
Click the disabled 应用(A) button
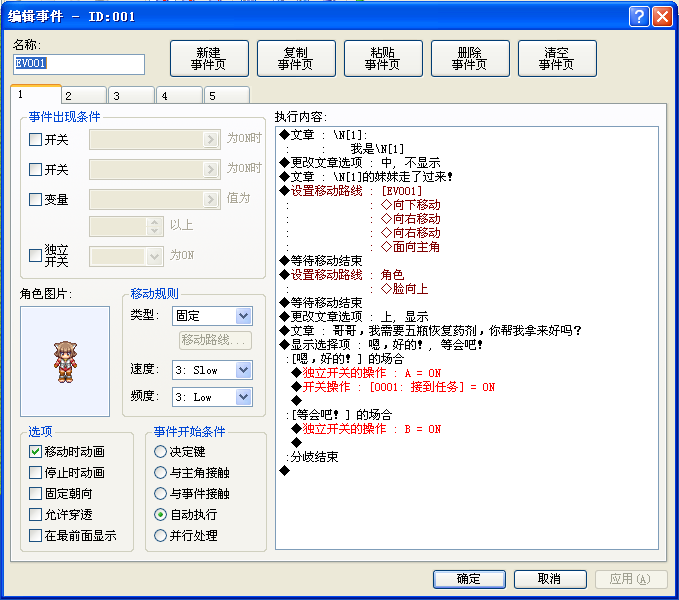[x=631, y=579]
